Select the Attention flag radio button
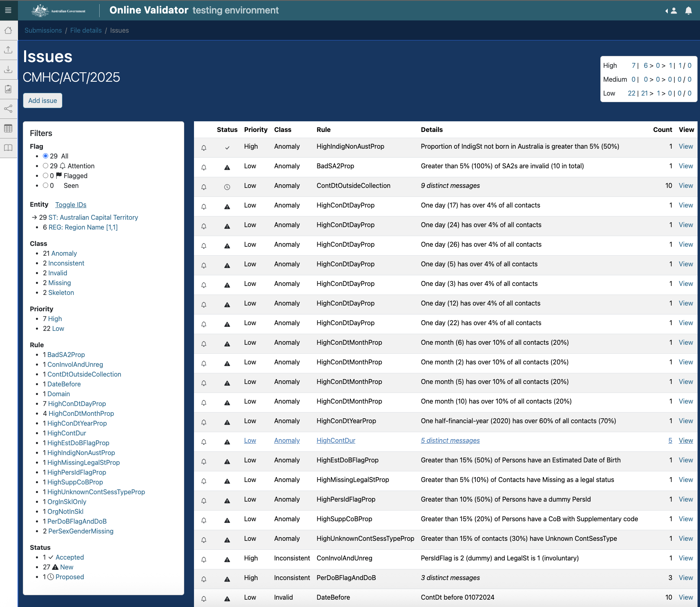 coord(46,166)
